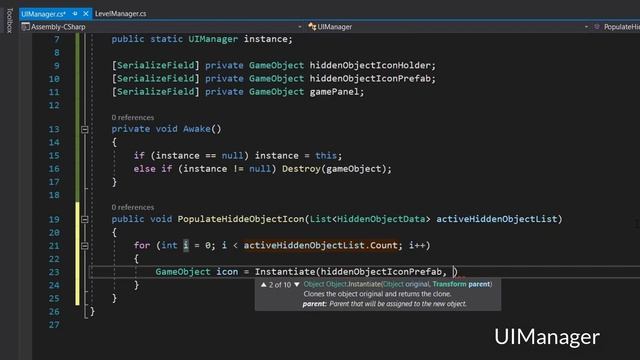The height and width of the screenshot is (360, 640).
Task: Show next Instantiate overload
Action: tap(297, 284)
